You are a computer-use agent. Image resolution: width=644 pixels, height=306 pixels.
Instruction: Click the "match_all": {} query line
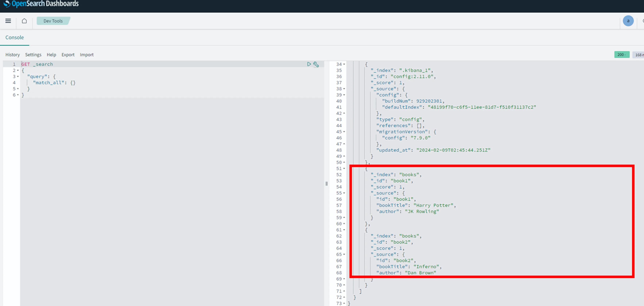coord(54,83)
